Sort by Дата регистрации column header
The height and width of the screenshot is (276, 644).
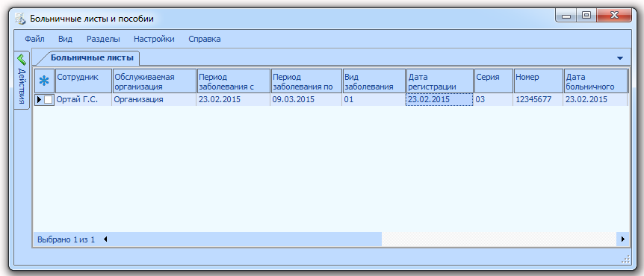[440, 81]
